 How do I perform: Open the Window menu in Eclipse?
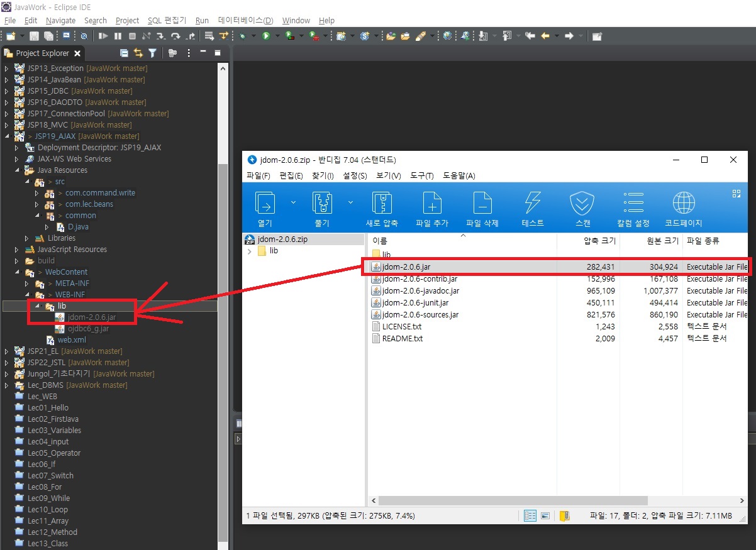(296, 20)
